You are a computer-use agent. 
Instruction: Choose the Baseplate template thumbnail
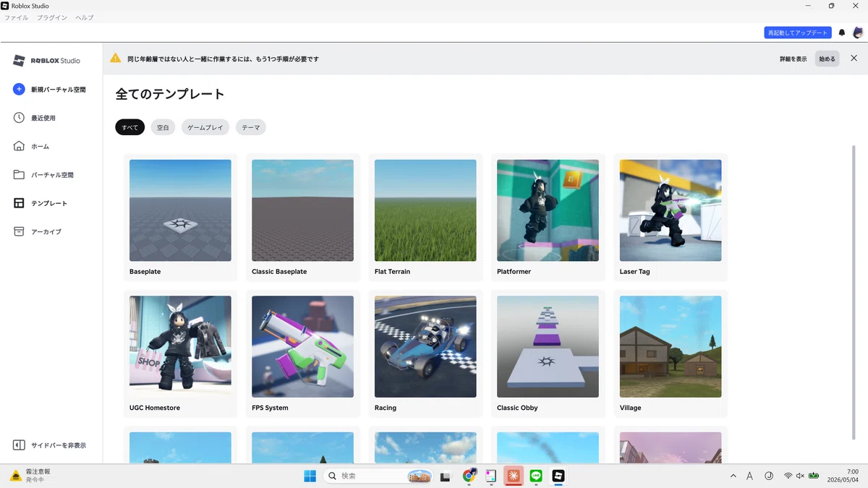180,210
